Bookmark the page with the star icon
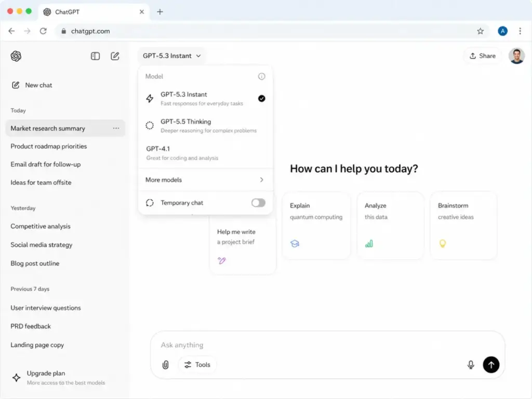Viewport: 532px width, 399px height. [x=480, y=31]
